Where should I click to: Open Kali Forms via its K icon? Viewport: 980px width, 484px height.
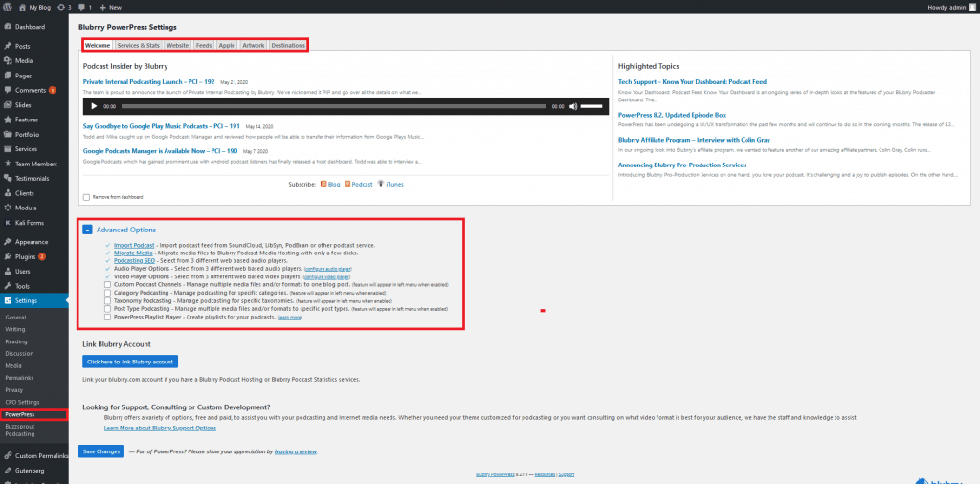point(8,222)
